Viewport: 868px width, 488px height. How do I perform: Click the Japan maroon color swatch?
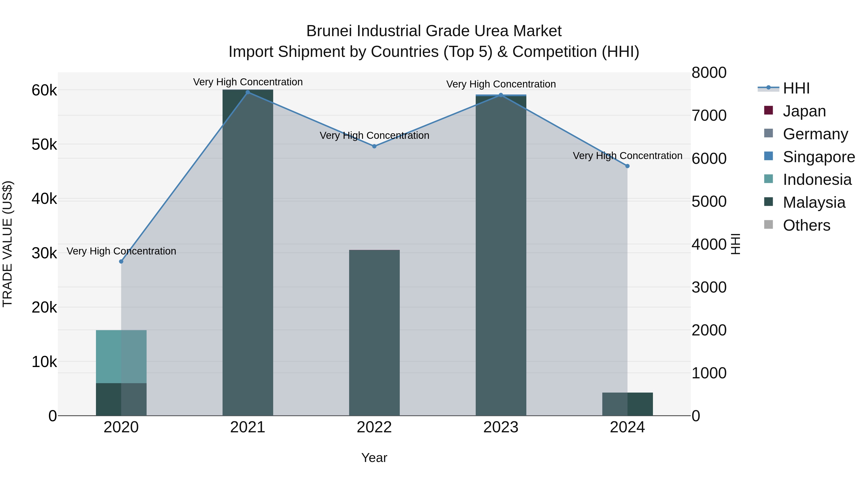coord(769,110)
